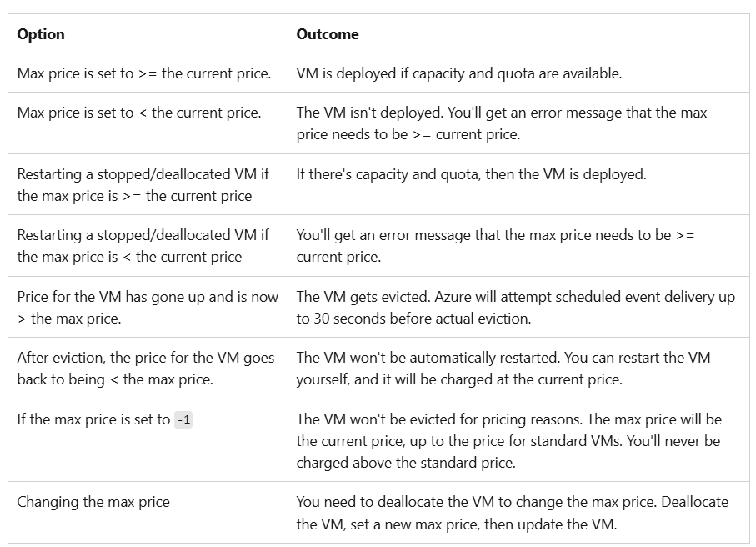The height and width of the screenshot is (547, 756).
Task: Click the Outcome column header
Action: (328, 34)
